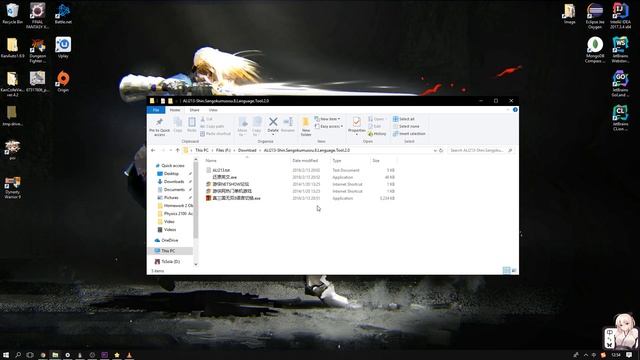Sort by Date modified column header
This screenshot has width=640, height=360.
click(x=305, y=161)
